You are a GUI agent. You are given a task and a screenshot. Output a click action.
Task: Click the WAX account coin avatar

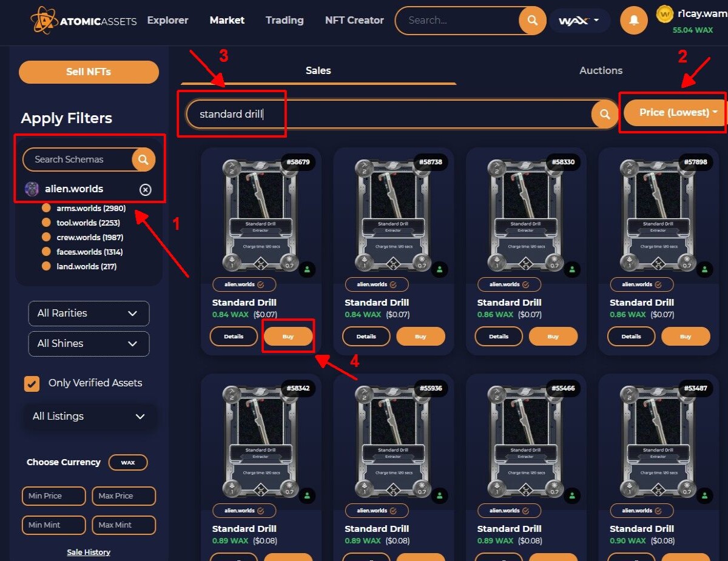point(666,14)
